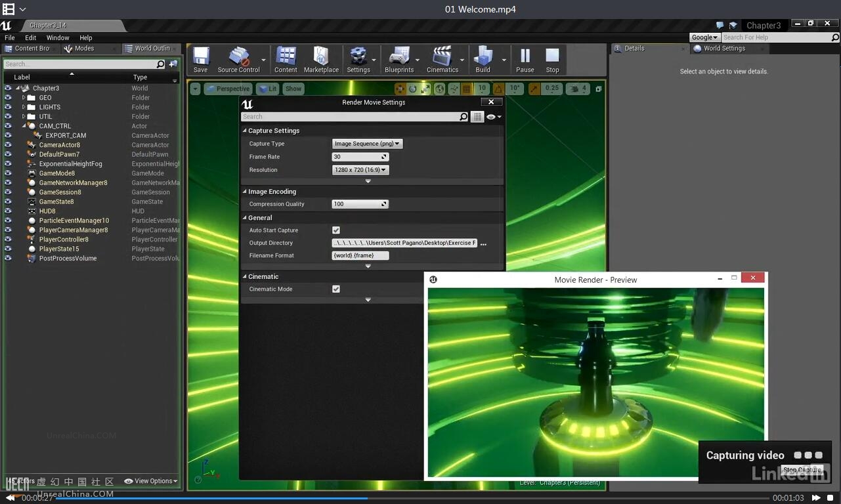Image resolution: width=841 pixels, height=504 pixels.
Task: Hide the GEO folder with eye icon
Action: [8, 98]
